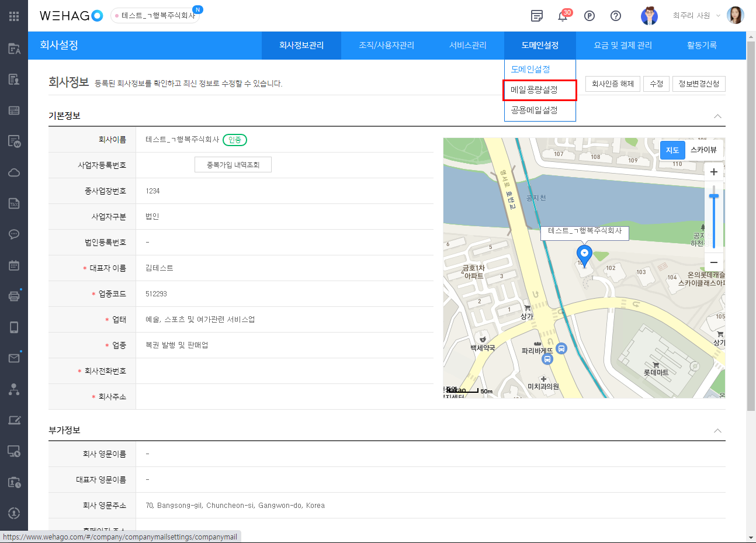
Task: Select 메일용량설정 from the dropdown menu
Action: pos(534,90)
